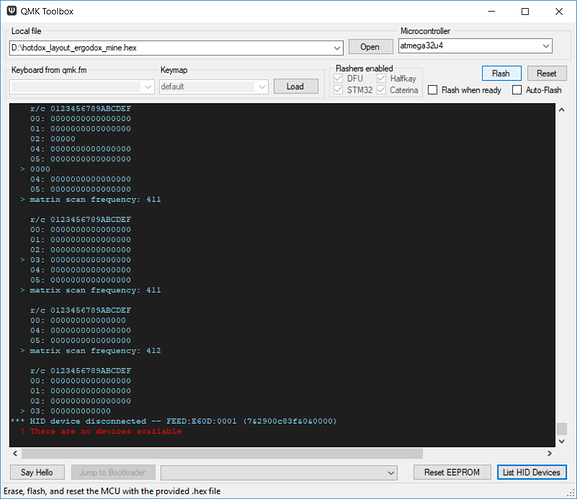
Task: Maximize the QMK Toolbox window
Action: (525, 11)
